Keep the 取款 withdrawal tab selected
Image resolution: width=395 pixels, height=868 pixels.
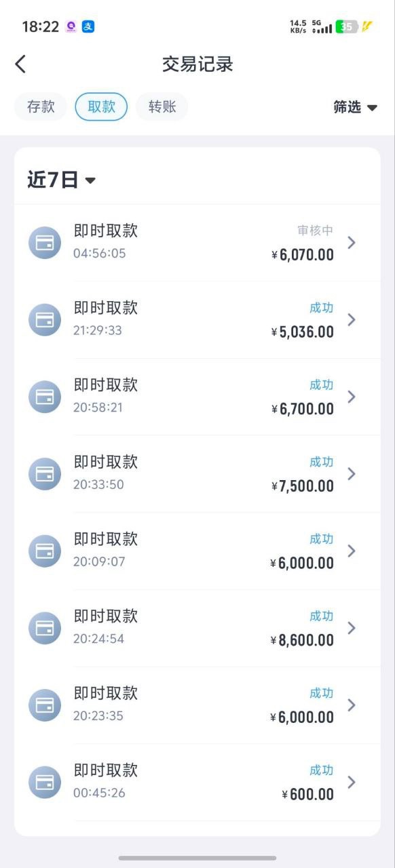click(100, 106)
